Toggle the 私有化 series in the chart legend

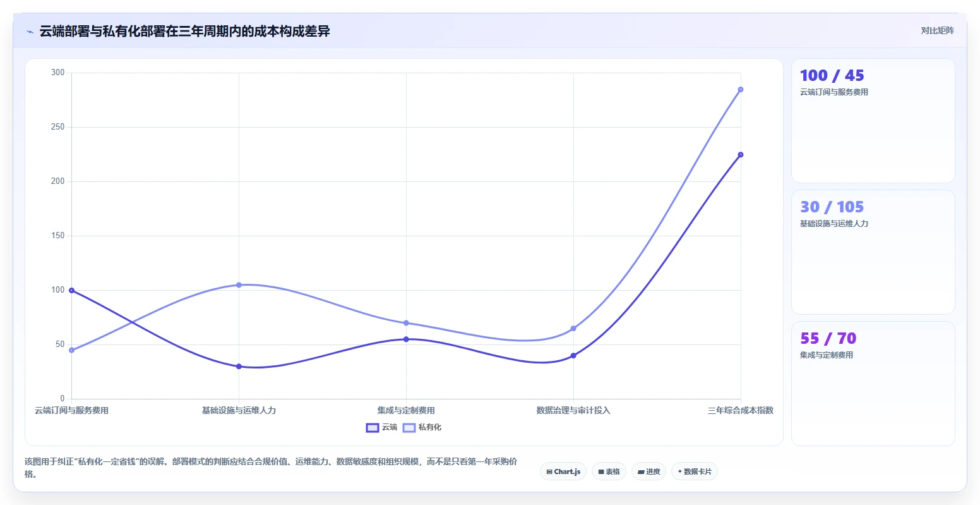422,428
